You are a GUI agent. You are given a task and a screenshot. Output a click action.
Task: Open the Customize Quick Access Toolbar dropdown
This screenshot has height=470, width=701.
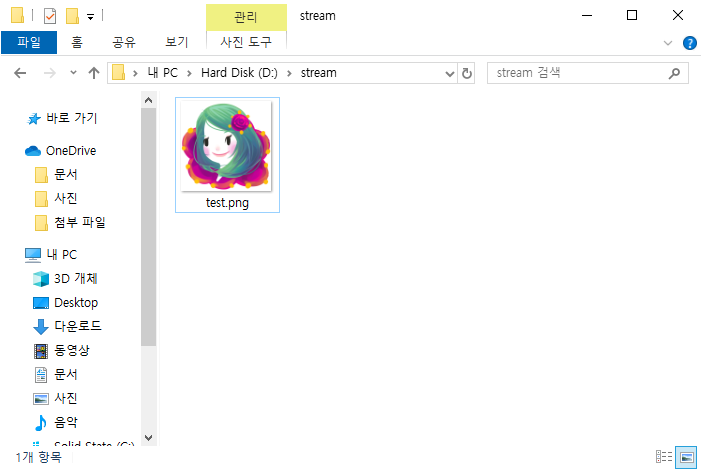pyautogui.click(x=90, y=17)
